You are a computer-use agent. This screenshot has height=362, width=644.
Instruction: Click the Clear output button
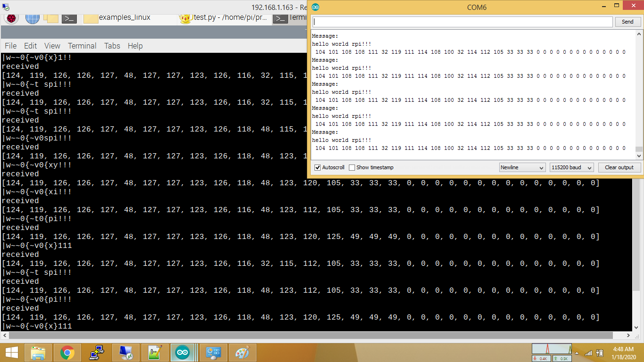click(619, 167)
